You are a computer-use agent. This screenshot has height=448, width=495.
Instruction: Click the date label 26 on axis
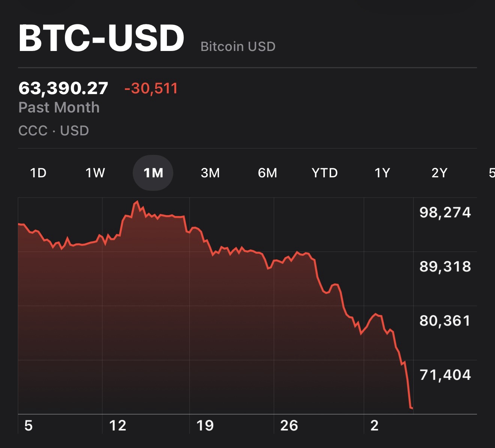click(289, 426)
